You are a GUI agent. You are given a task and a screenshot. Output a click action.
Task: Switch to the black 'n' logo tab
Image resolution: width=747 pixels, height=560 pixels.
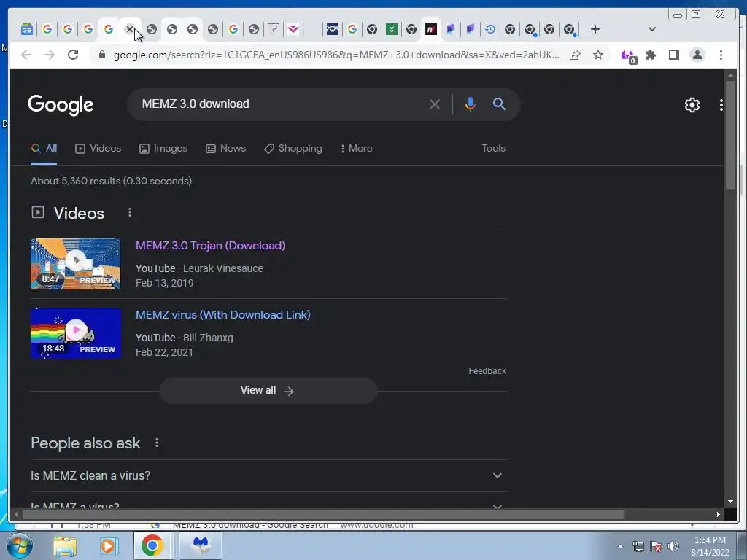[430, 29]
